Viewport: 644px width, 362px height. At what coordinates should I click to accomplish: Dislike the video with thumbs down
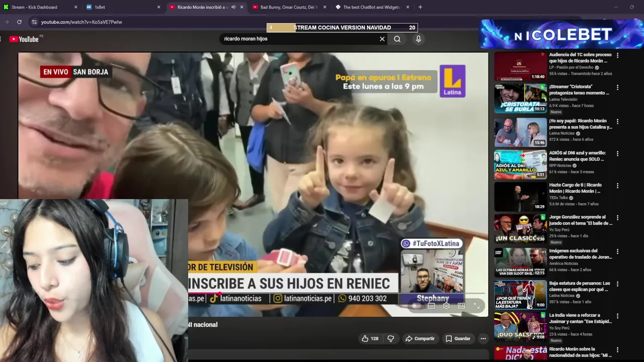point(390,338)
